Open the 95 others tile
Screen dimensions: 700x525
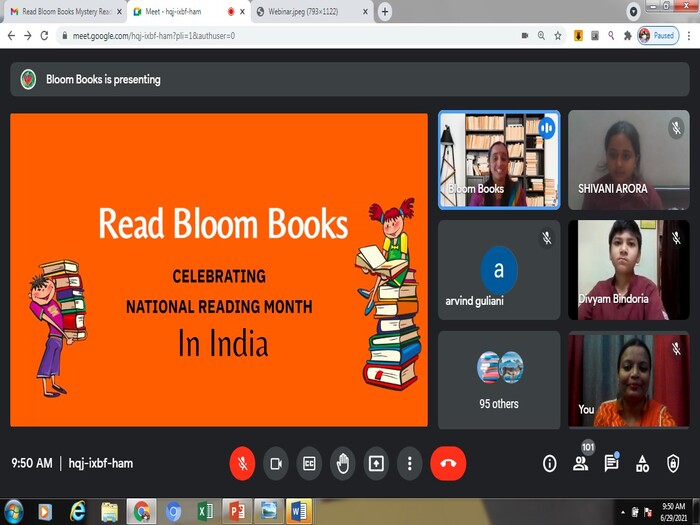(499, 379)
